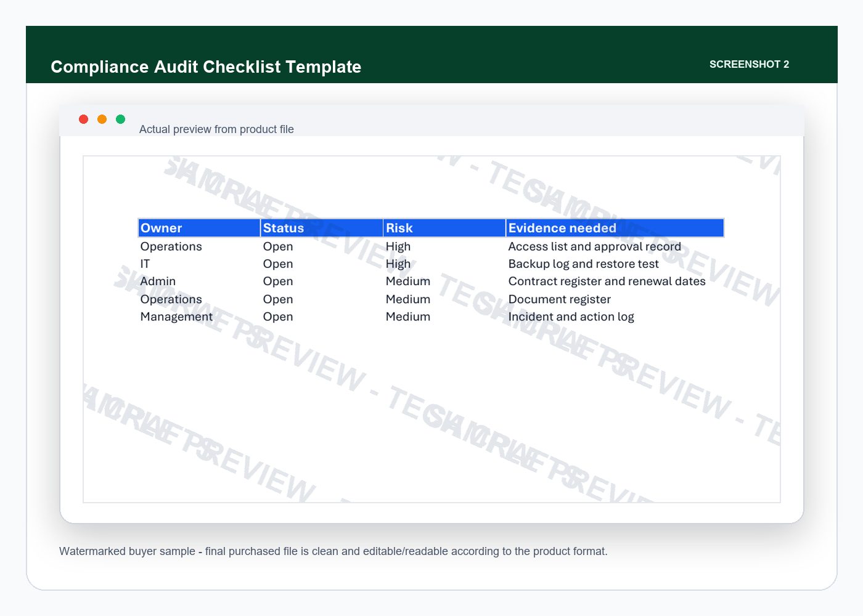Select the Risk column header

coord(444,228)
